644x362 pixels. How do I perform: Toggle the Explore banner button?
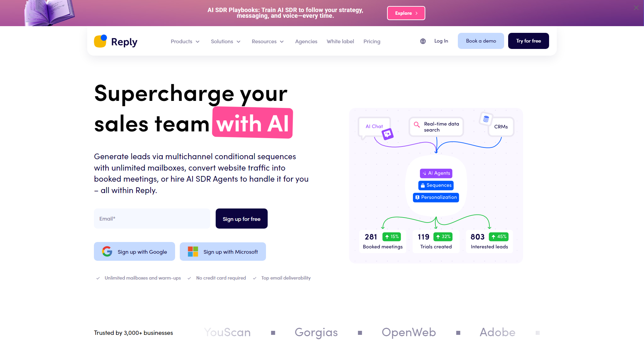point(406,13)
